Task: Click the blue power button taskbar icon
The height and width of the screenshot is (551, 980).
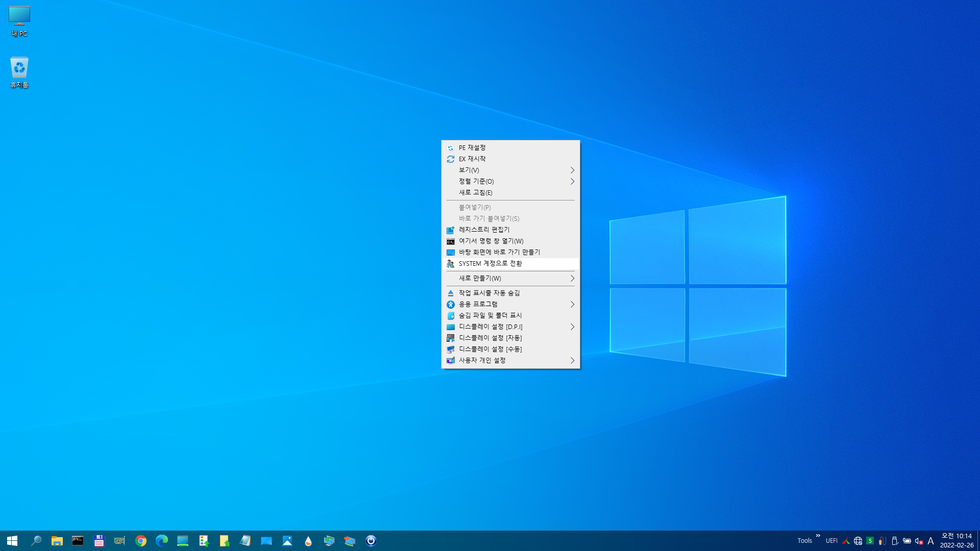Action: pyautogui.click(x=371, y=541)
